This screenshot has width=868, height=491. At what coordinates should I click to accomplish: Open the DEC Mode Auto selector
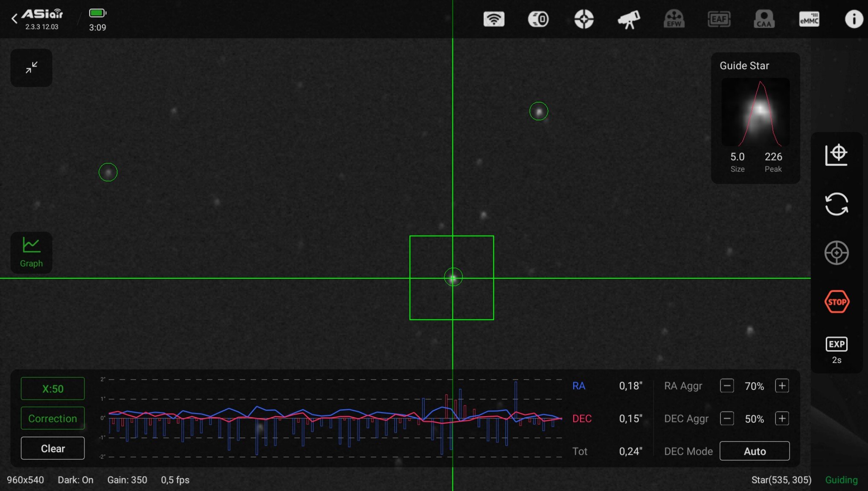tap(754, 451)
